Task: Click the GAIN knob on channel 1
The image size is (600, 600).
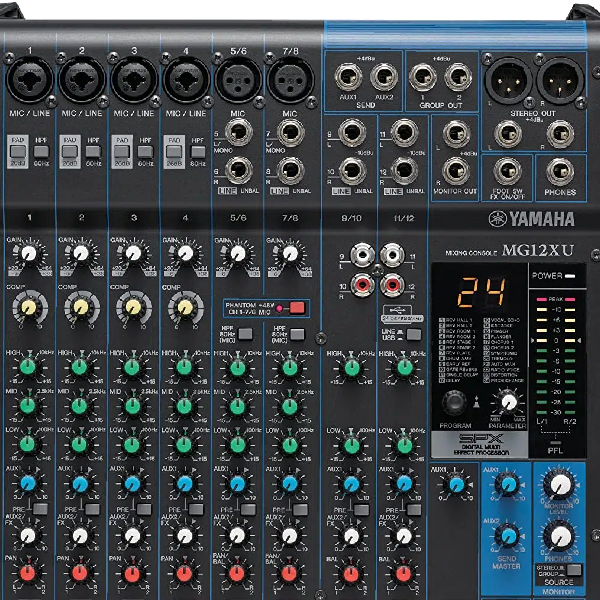Action: tap(29, 253)
